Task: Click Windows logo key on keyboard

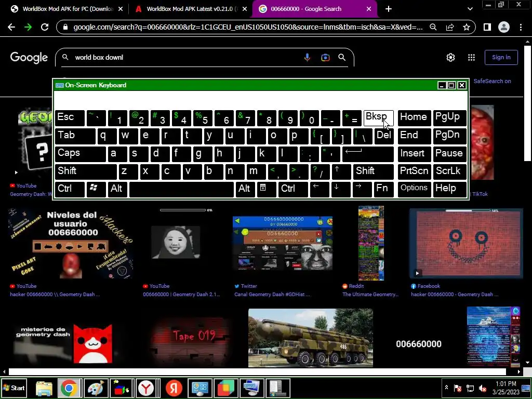Action: click(x=96, y=189)
